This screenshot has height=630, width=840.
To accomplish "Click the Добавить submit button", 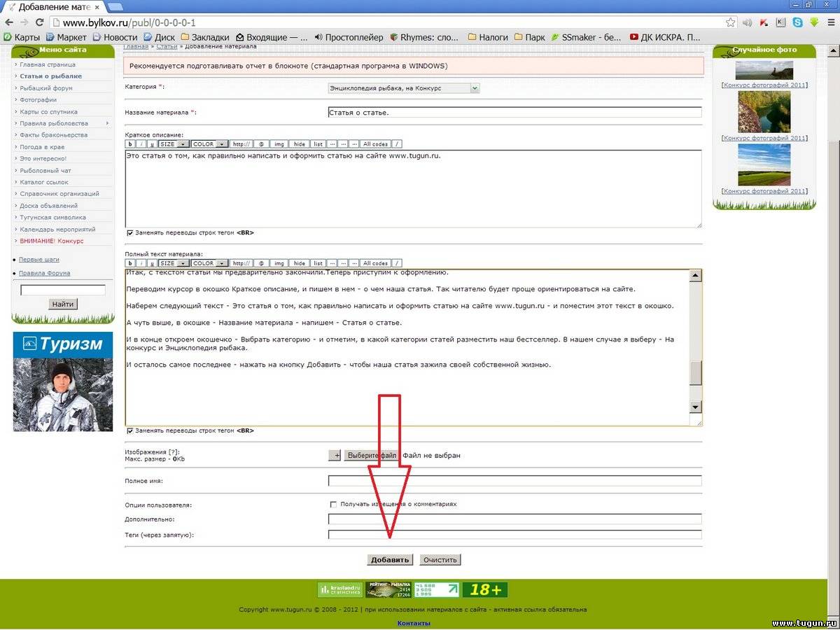I will pos(390,560).
